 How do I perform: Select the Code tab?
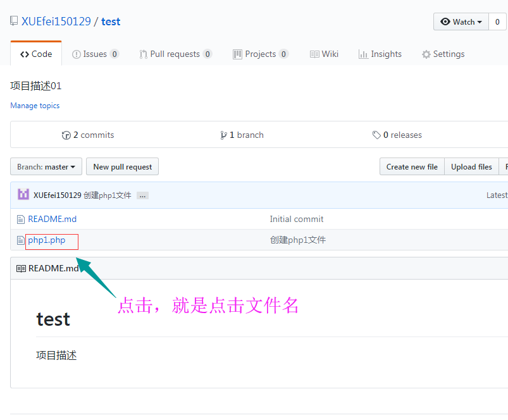[36, 54]
